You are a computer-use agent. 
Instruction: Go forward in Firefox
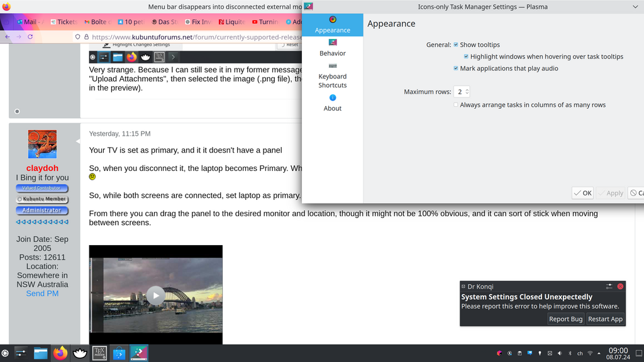(19, 37)
